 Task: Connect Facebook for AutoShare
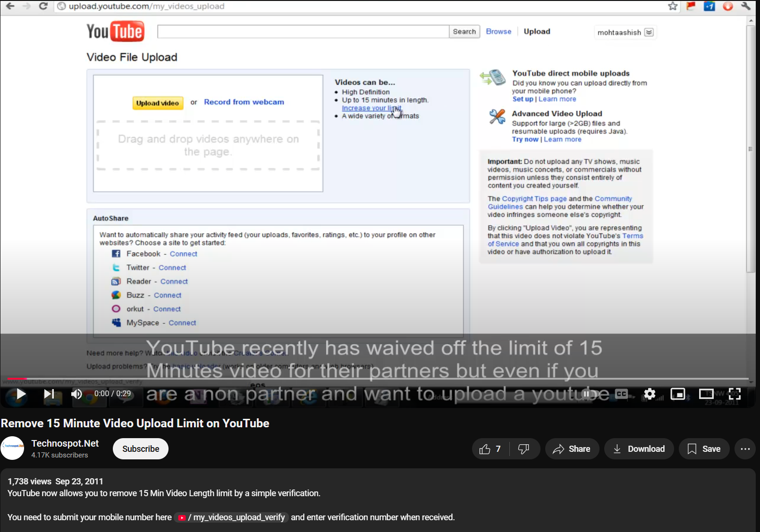click(184, 254)
